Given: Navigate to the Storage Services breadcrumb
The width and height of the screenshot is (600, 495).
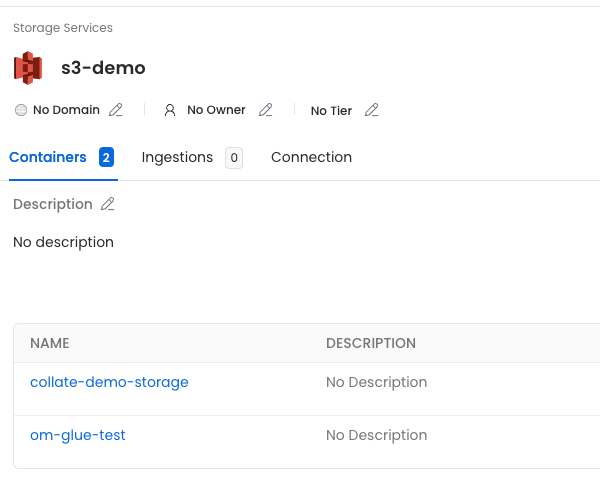Looking at the screenshot, I should coord(63,28).
